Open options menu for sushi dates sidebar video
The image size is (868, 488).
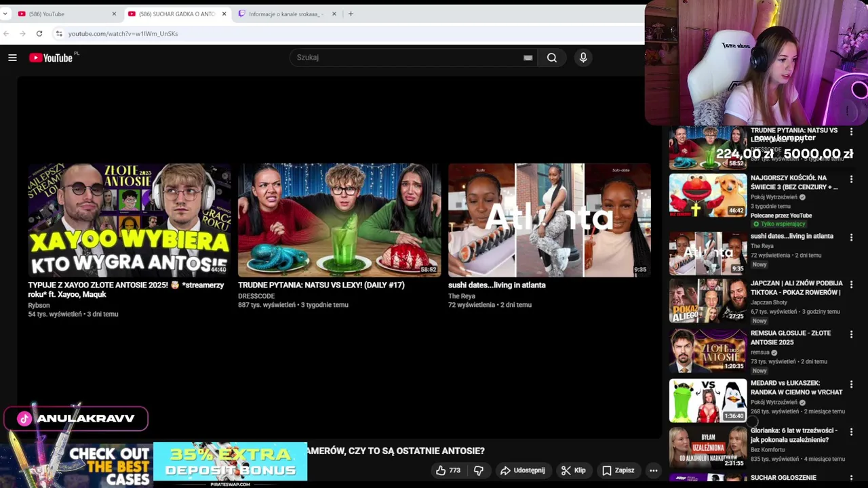851,238
